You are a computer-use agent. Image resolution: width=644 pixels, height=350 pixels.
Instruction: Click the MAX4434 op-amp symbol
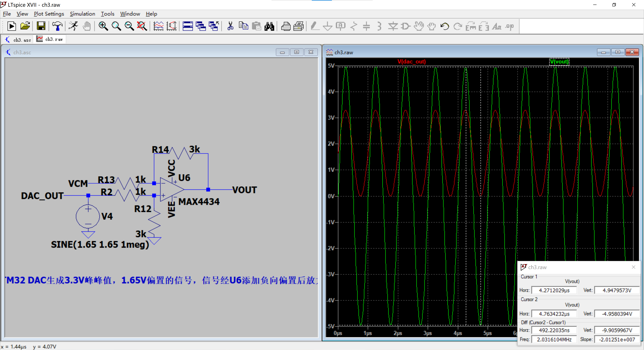[172, 189]
